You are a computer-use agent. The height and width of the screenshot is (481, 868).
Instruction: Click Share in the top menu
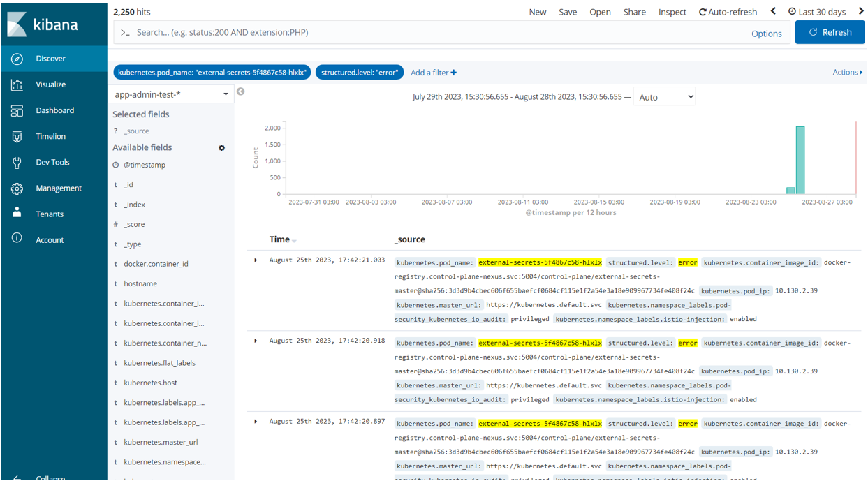point(635,12)
